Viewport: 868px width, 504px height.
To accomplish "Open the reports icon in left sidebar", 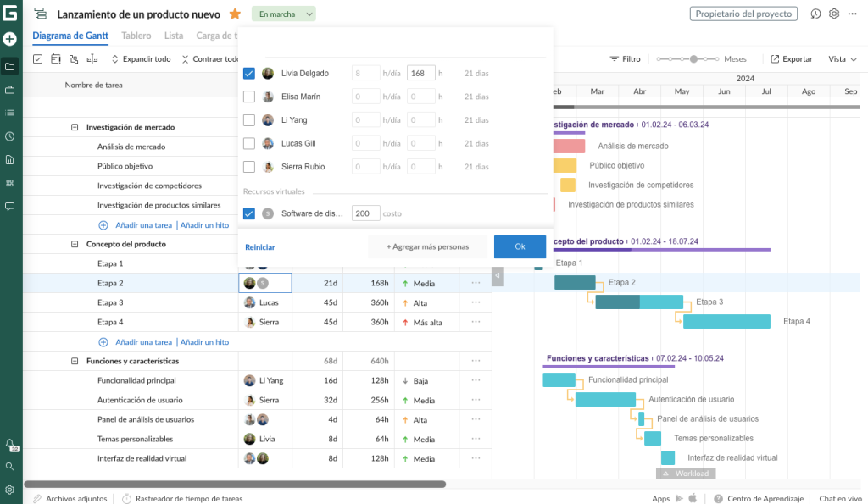I will tap(10, 159).
